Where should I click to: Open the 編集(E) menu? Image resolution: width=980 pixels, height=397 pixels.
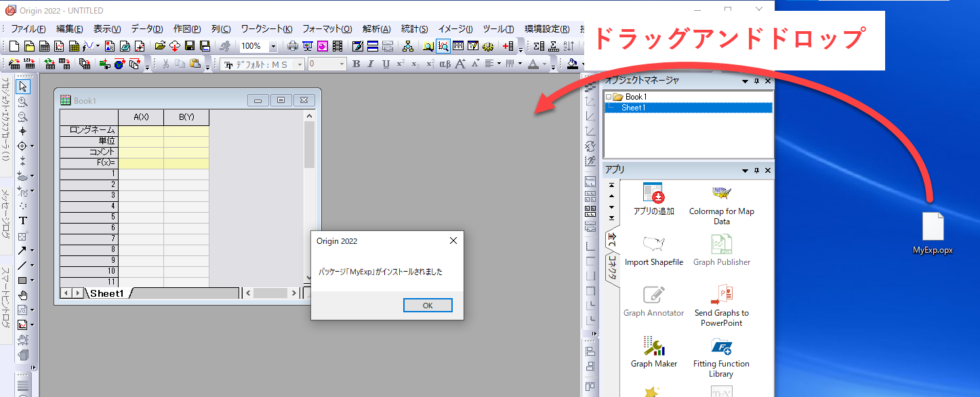[x=69, y=28]
